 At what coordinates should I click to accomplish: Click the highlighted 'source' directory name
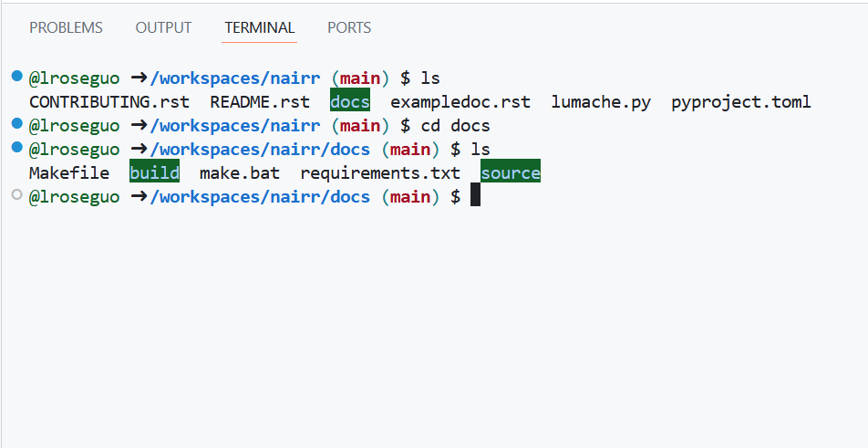[x=511, y=172]
